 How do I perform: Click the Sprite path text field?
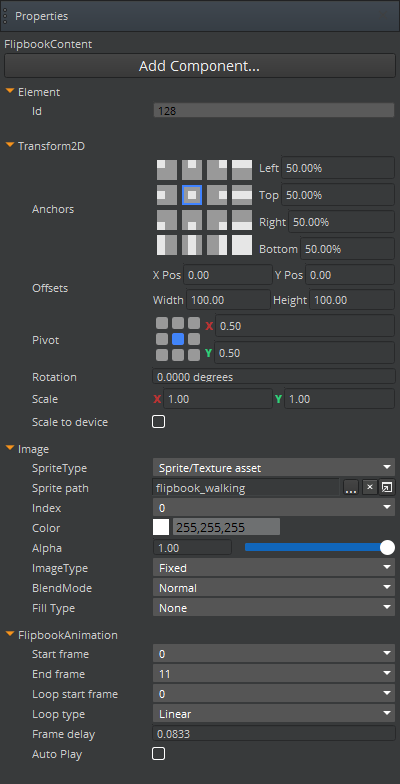246,488
